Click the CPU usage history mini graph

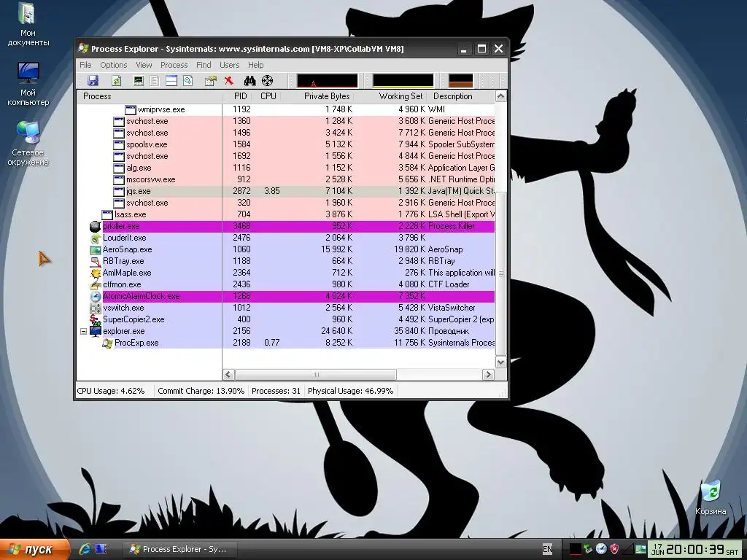[328, 81]
